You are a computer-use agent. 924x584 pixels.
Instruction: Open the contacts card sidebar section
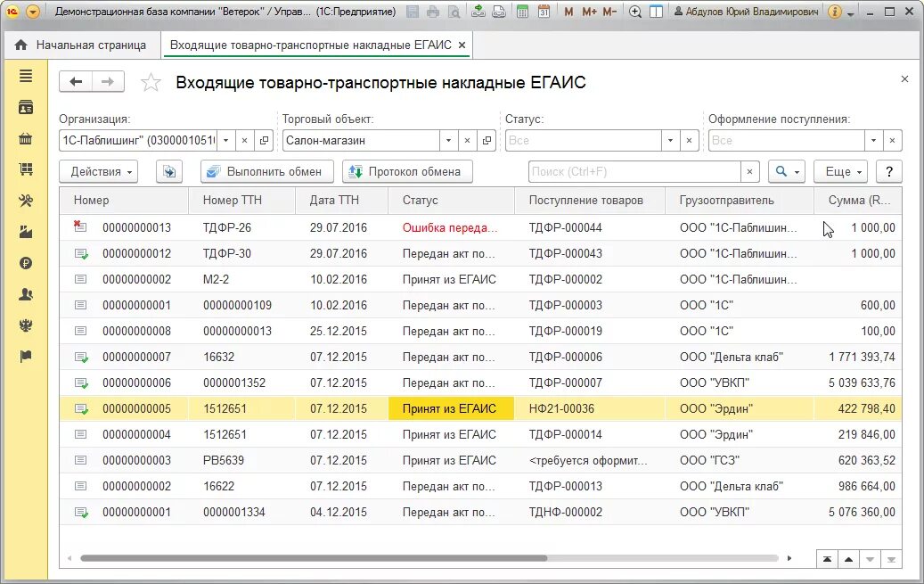pyautogui.click(x=25, y=107)
